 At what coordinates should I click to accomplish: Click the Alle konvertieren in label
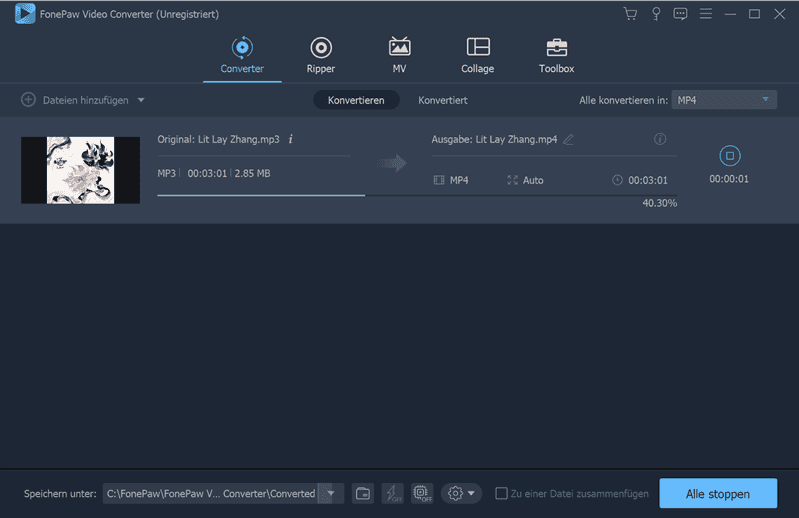coord(623,100)
